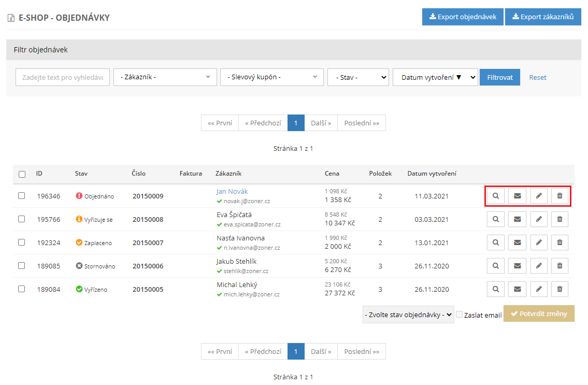Focus the search text input field

(63, 77)
